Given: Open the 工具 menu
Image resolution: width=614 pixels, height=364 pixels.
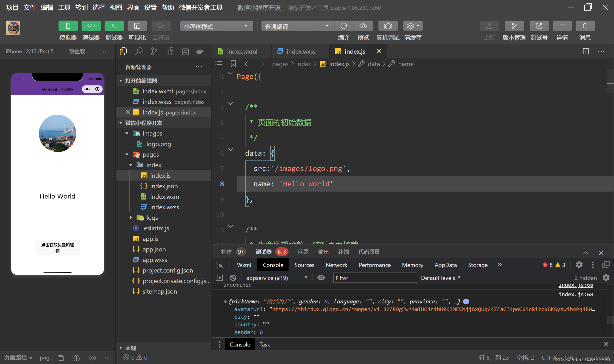Looking at the screenshot, I should pyautogui.click(x=64, y=8).
